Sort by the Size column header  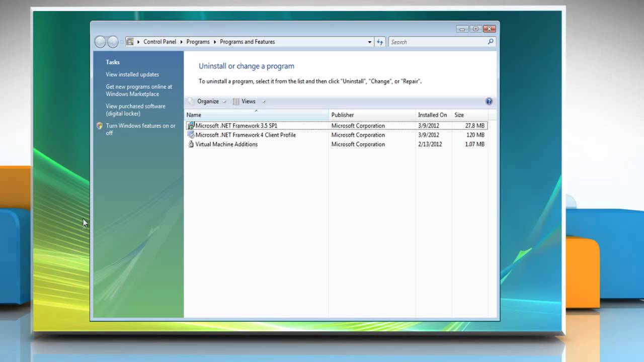pos(470,115)
